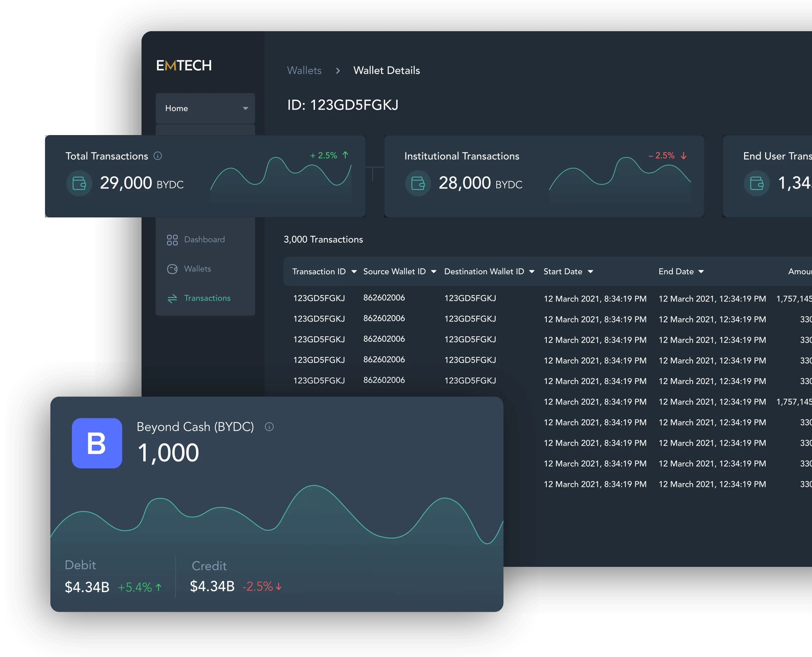Open the Home dropdown selector
The height and width of the screenshot is (657, 812).
pyautogui.click(x=205, y=108)
